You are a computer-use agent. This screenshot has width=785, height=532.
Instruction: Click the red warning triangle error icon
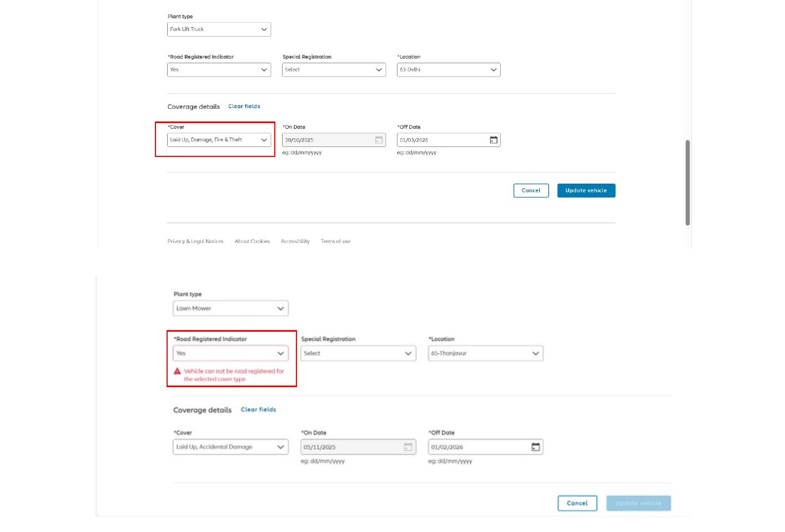178,371
